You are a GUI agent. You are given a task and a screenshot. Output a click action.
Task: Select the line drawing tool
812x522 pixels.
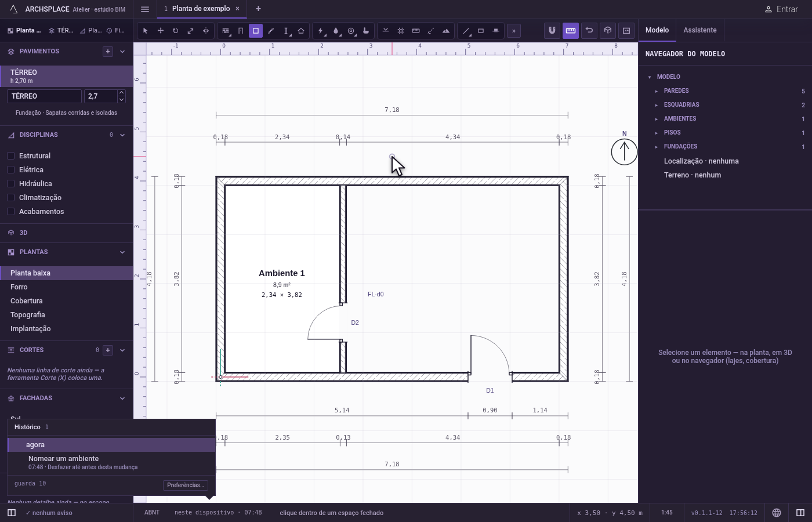coord(466,31)
